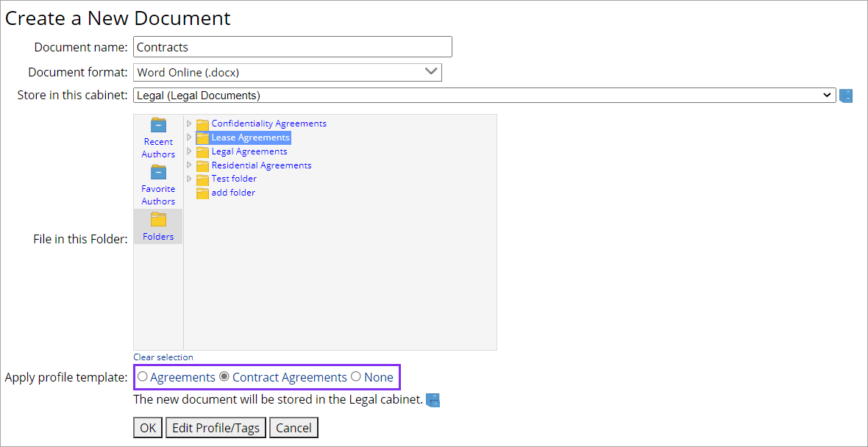Click the Document name input field
This screenshot has height=447, width=868.
[292, 46]
